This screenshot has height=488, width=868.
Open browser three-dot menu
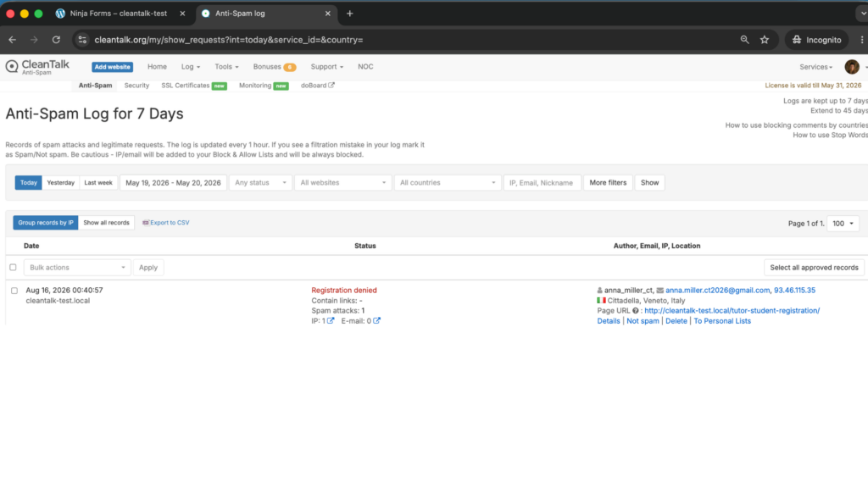(862, 40)
